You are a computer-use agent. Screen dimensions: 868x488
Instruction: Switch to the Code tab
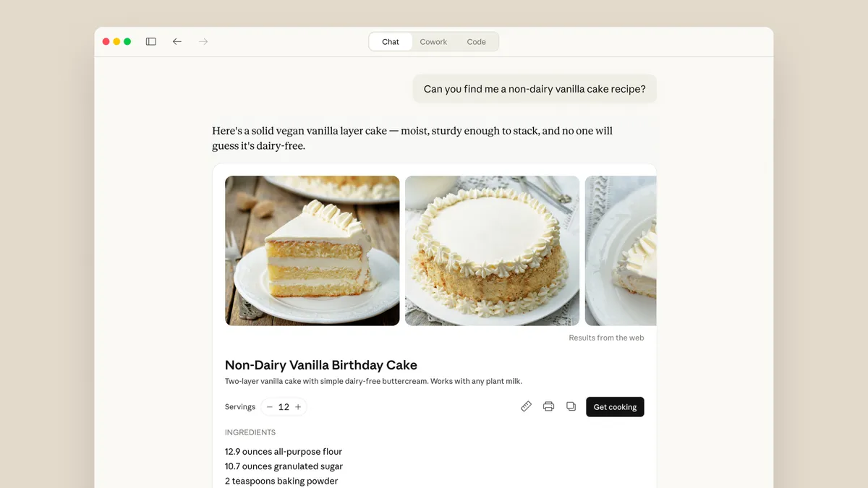click(476, 42)
